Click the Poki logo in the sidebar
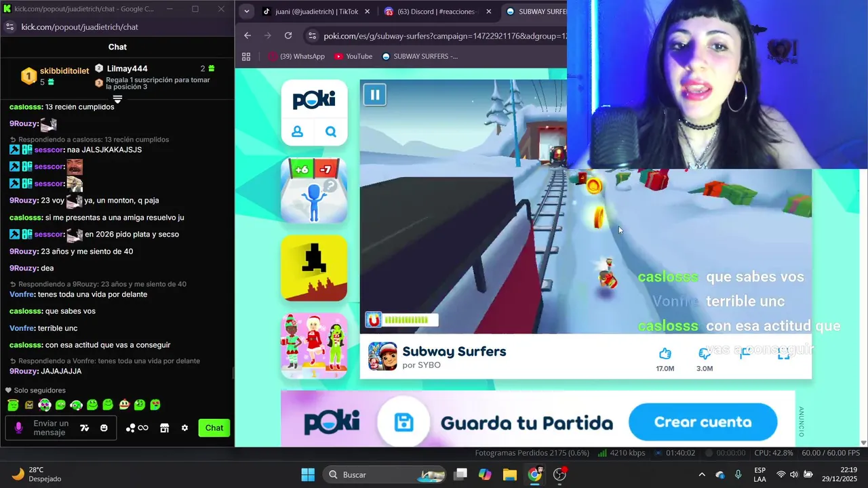868x488 pixels. (x=314, y=100)
